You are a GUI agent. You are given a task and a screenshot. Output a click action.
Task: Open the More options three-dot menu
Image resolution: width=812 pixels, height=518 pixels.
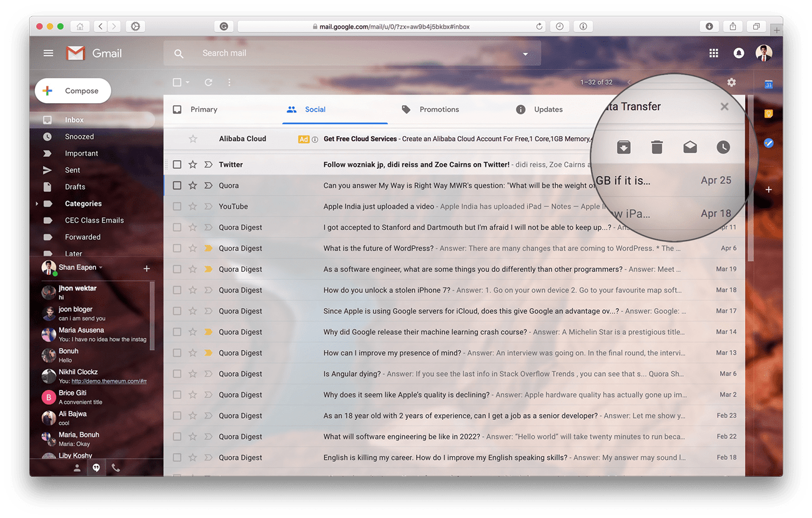tap(229, 82)
